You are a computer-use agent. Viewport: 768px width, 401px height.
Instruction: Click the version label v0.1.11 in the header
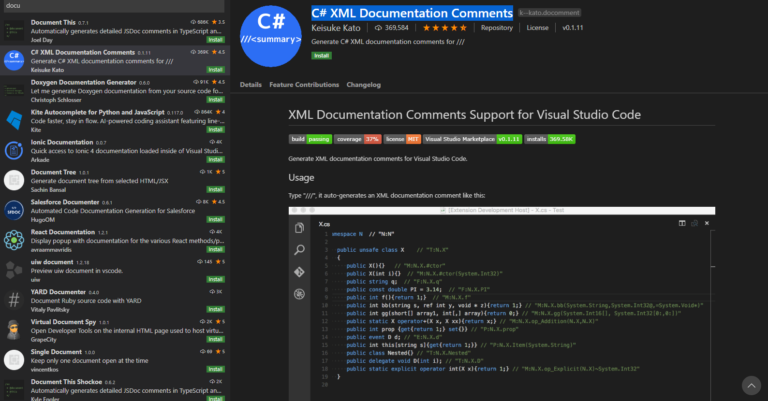tap(573, 28)
